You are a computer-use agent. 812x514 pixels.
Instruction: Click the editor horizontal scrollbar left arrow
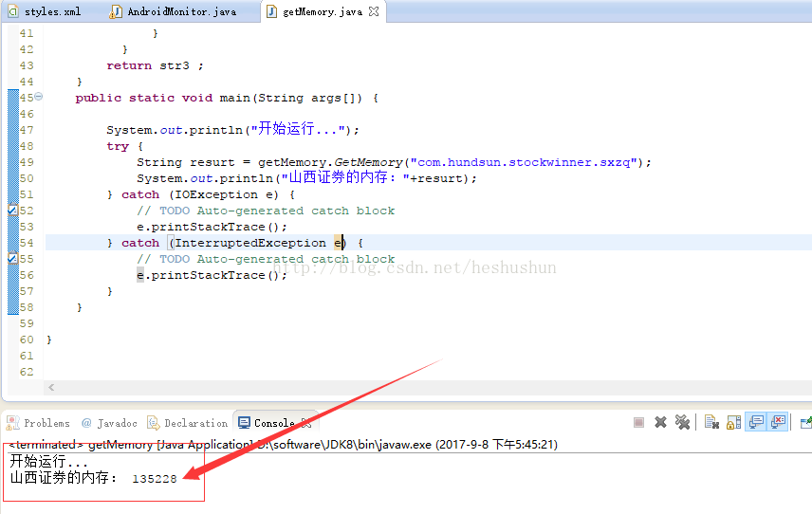pyautogui.click(x=51, y=387)
